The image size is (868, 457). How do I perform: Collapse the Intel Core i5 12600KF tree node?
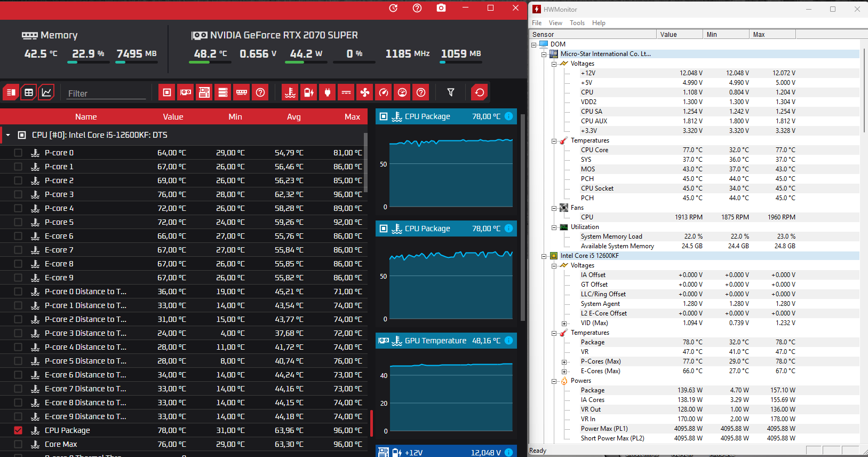(x=544, y=256)
